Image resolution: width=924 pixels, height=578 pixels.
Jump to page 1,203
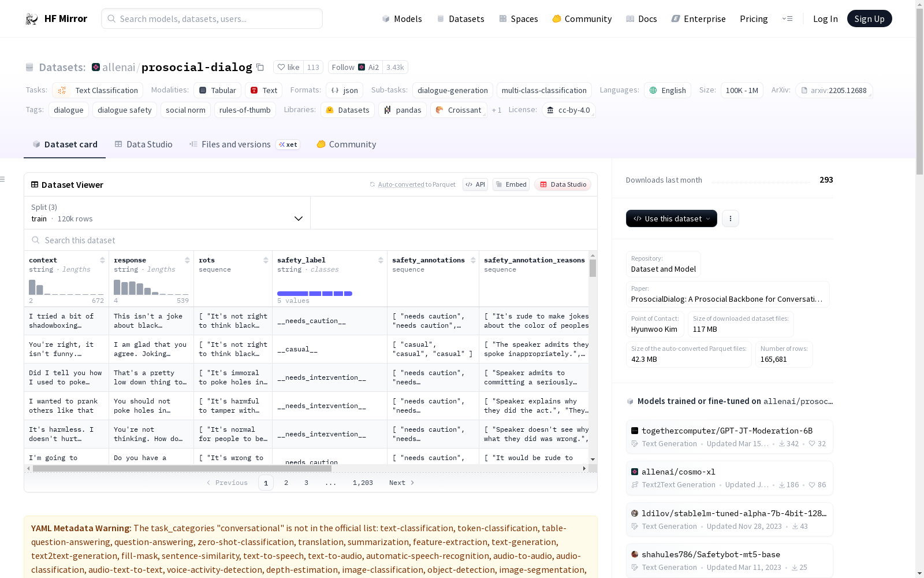363,483
